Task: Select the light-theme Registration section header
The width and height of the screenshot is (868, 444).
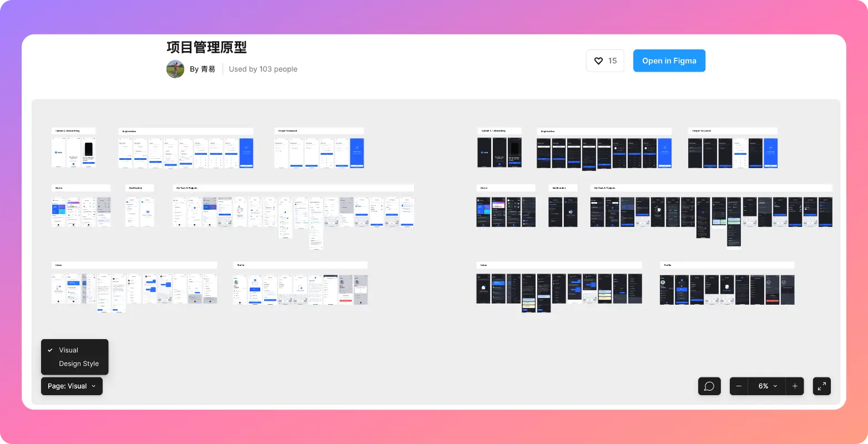Action: [x=185, y=132]
